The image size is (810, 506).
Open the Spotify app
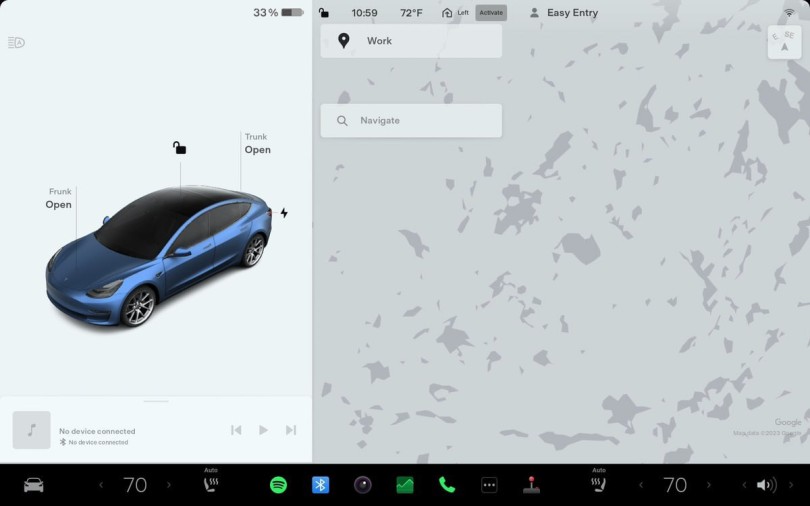[x=278, y=485]
